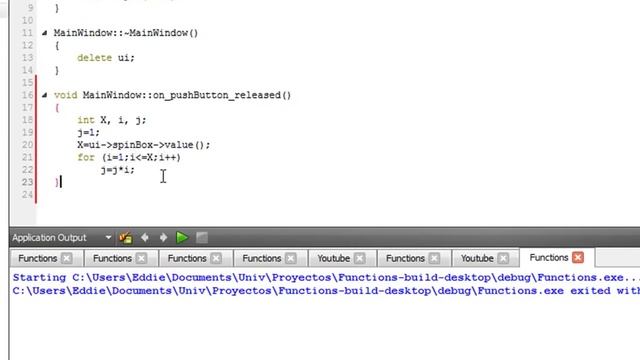Click line number 24 in the gutter

point(27,195)
